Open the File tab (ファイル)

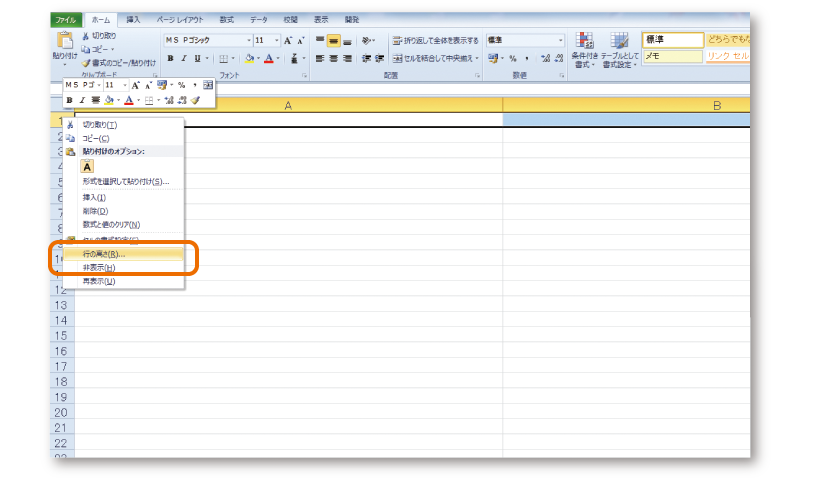coord(66,20)
